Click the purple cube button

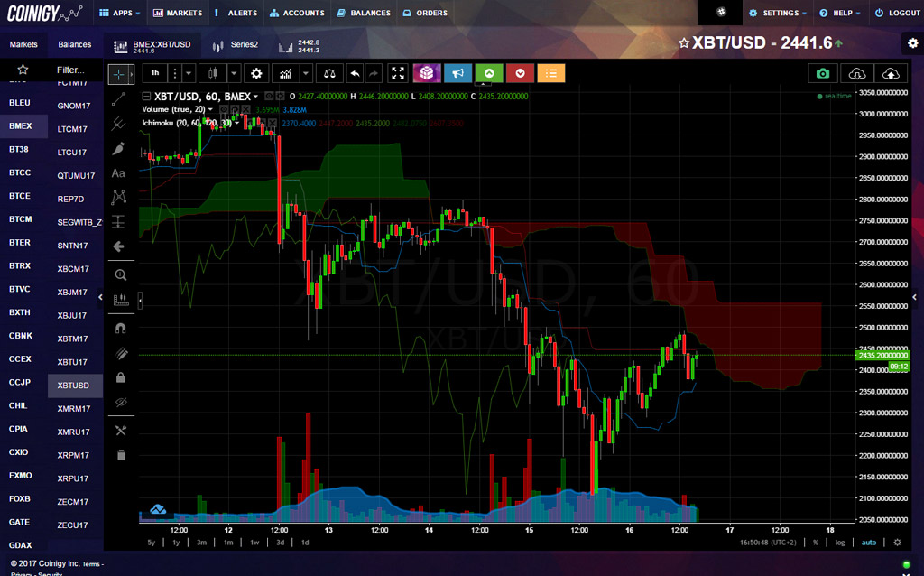point(427,73)
